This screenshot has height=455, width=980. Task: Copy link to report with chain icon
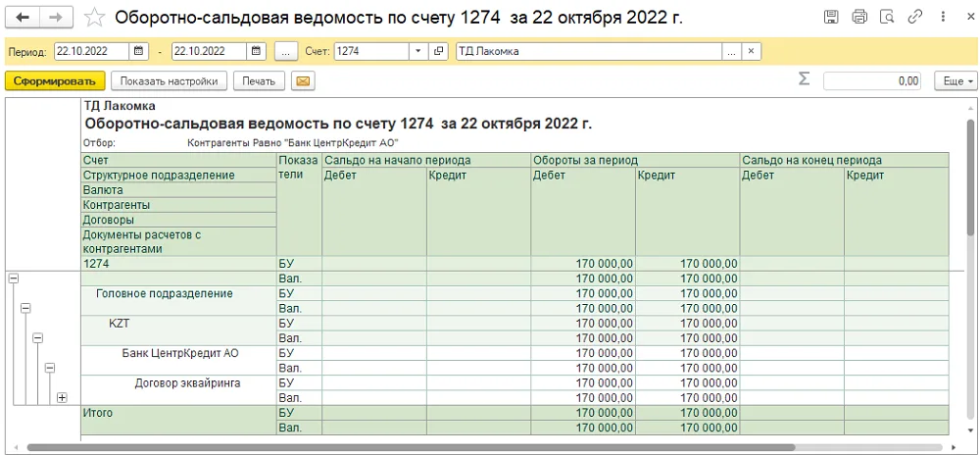(915, 17)
